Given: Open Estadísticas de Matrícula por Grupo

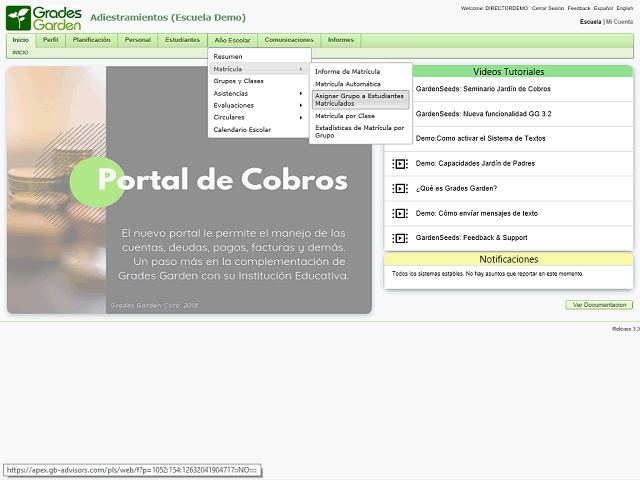Looking at the screenshot, I should (360, 132).
